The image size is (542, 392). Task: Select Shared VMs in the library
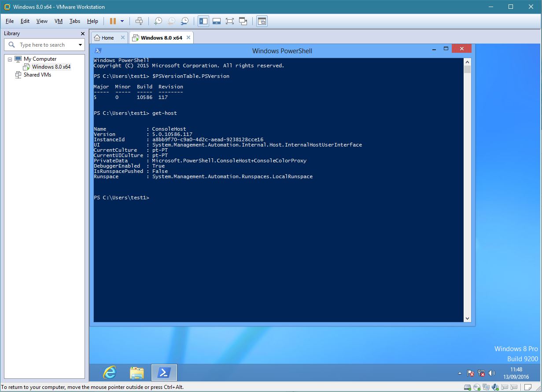37,75
